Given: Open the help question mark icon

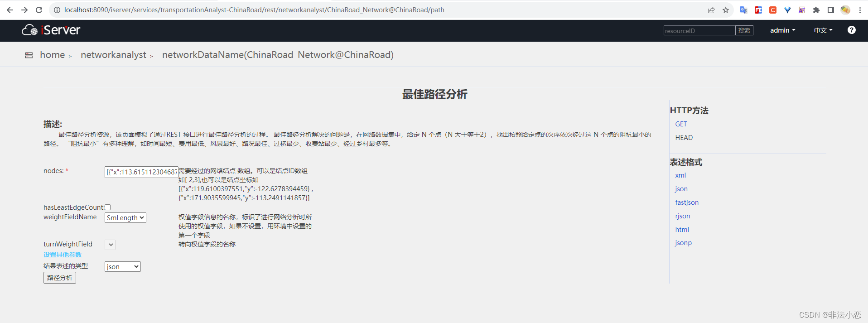Looking at the screenshot, I should [852, 30].
